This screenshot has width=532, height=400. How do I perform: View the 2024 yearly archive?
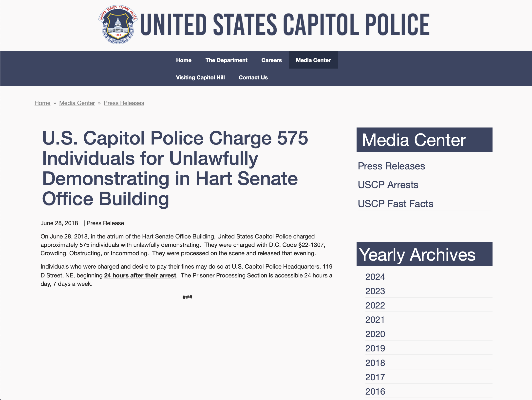pyautogui.click(x=375, y=277)
